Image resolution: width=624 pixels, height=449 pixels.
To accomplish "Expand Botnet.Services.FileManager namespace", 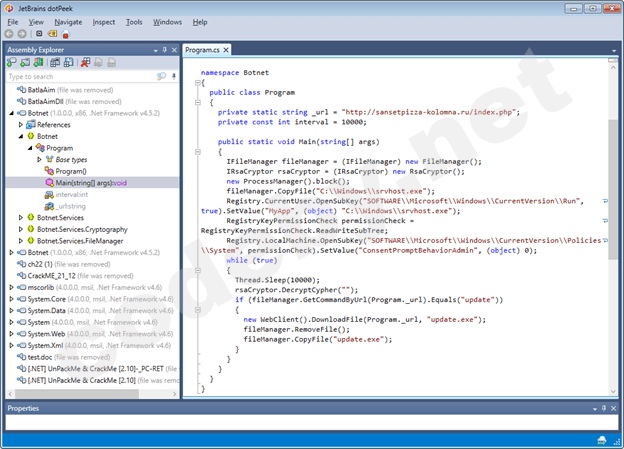I will click(21, 240).
